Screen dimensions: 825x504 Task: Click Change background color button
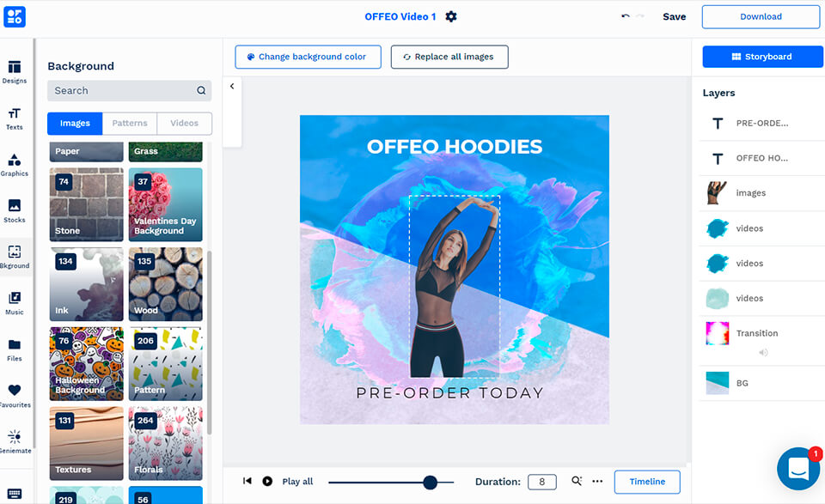(x=308, y=57)
